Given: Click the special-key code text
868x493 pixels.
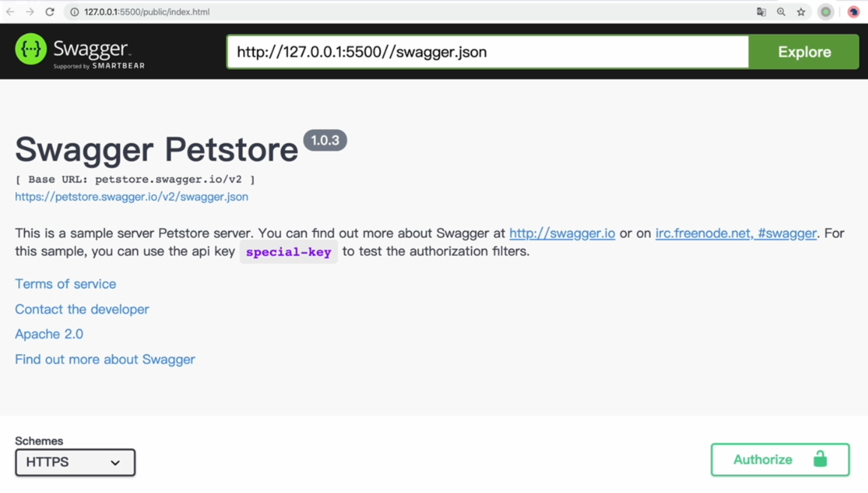Looking at the screenshot, I should tap(288, 252).
